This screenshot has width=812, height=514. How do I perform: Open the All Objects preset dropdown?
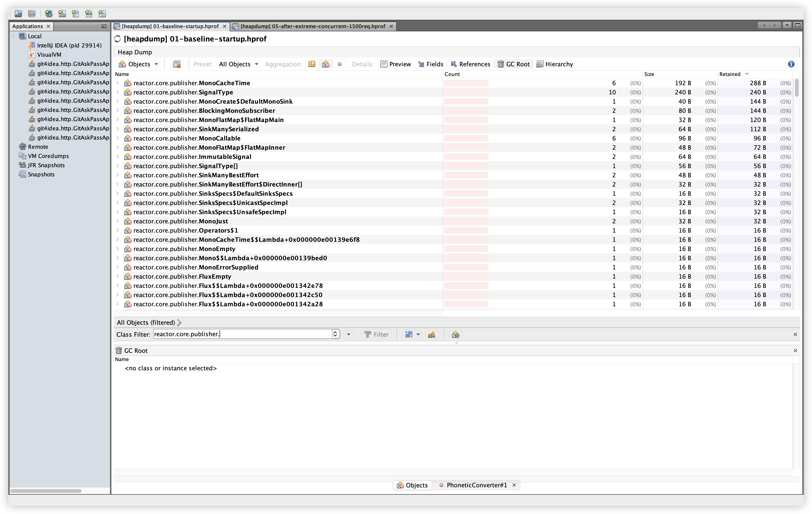pyautogui.click(x=238, y=64)
